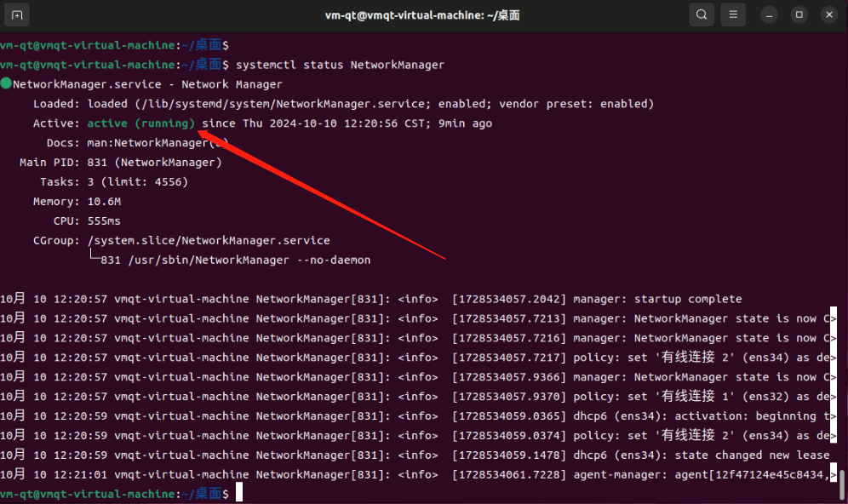Open a new terminal tab
Screen dimensions: 848x504
(x=17, y=14)
